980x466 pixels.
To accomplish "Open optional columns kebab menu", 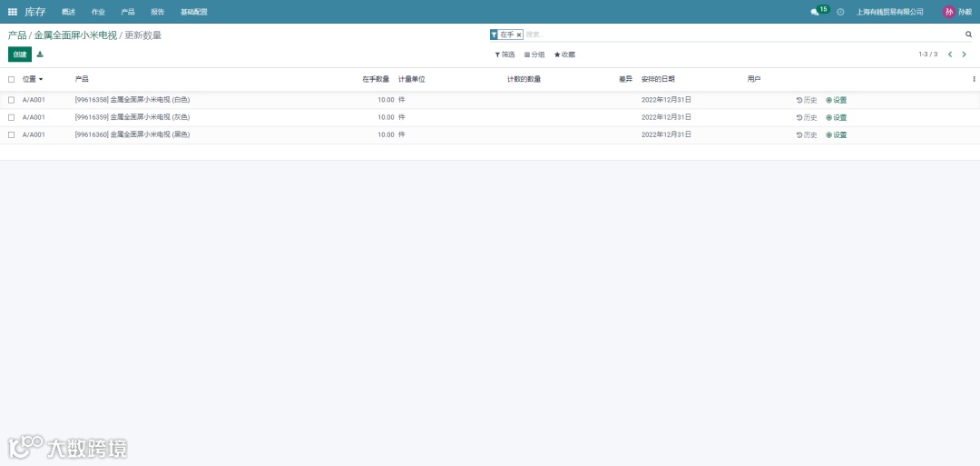I will click(974, 79).
